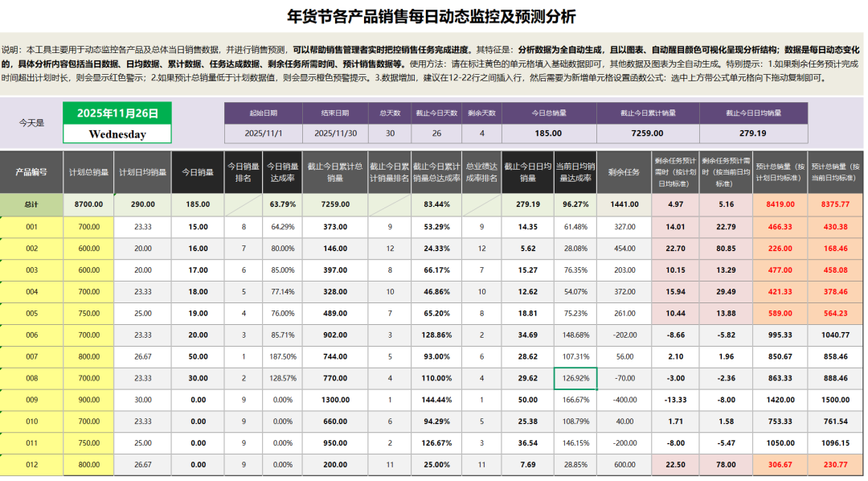Click the 总计 row label cell
Screen dimensions: 868x481
(31, 205)
